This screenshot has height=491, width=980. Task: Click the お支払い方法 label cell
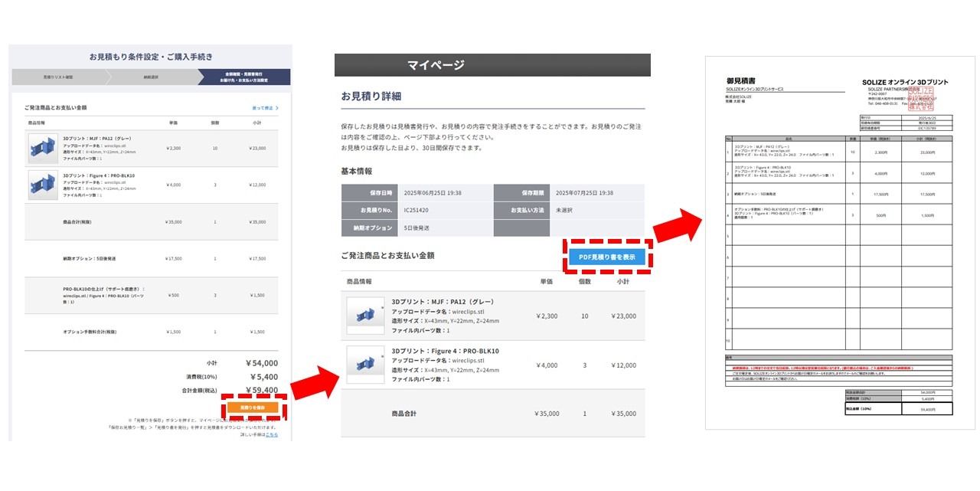tap(522, 210)
